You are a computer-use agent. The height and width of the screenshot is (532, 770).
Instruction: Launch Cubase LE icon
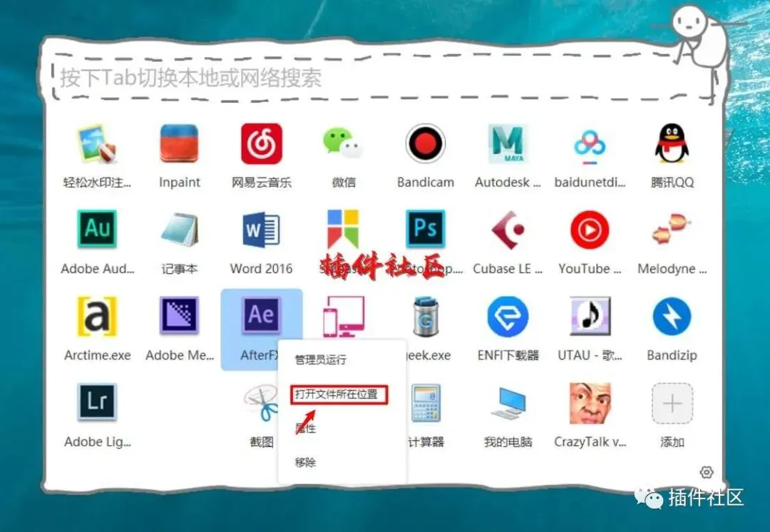click(508, 230)
